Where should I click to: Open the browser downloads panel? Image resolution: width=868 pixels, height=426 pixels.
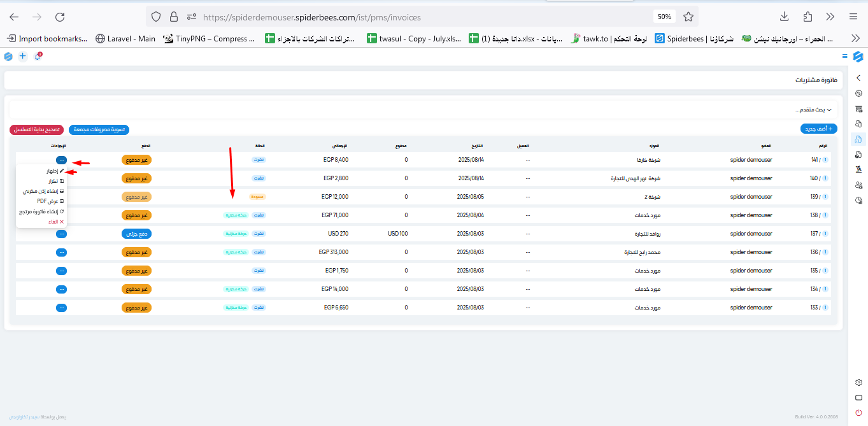tap(785, 17)
